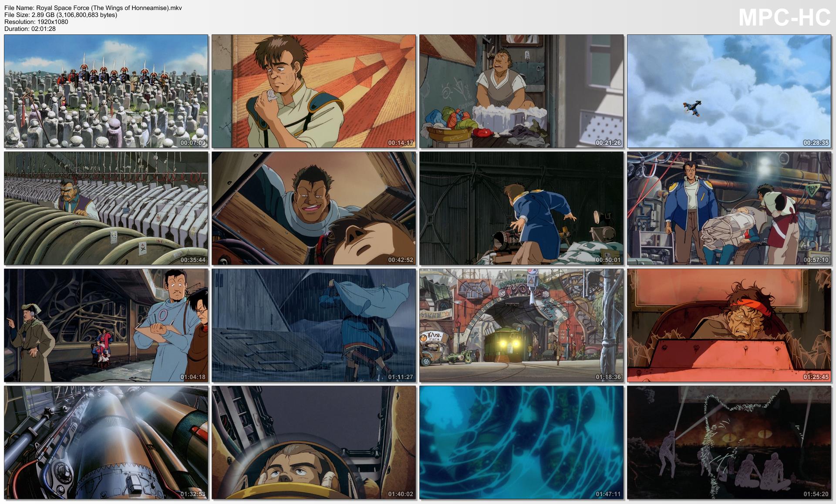Select the thumbnail of figure running in rain
836x504 pixels.
pyautogui.click(x=314, y=326)
